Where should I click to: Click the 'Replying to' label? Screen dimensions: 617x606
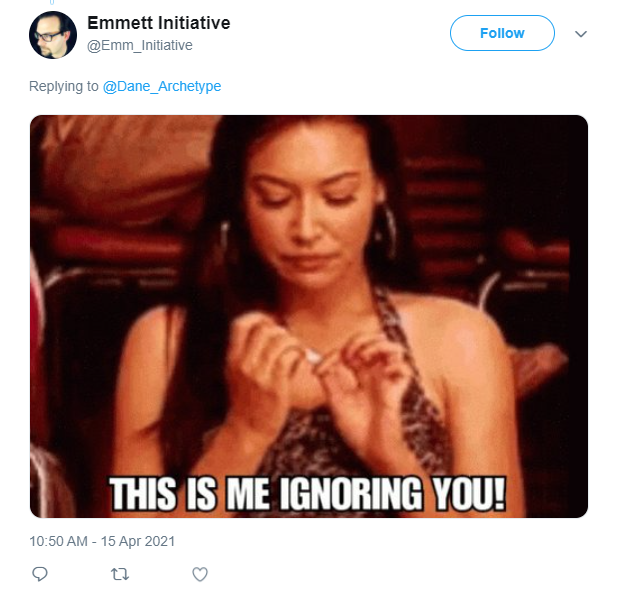coord(64,86)
